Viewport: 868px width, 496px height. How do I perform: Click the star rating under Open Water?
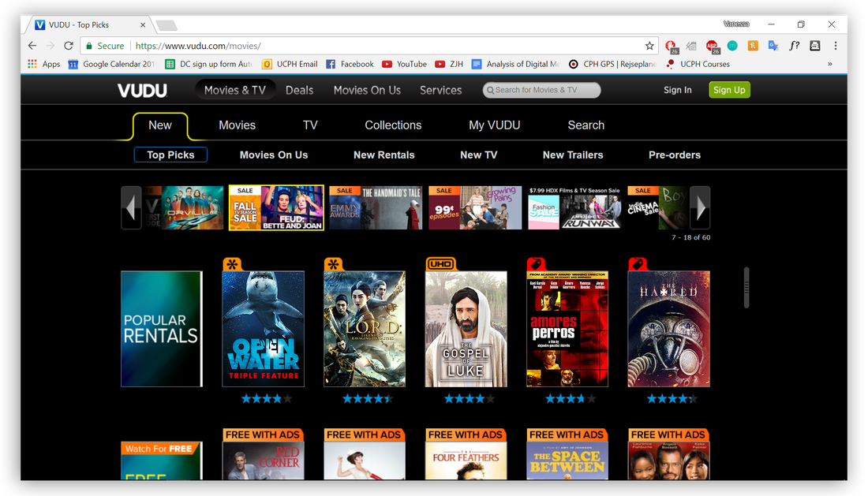coord(266,399)
